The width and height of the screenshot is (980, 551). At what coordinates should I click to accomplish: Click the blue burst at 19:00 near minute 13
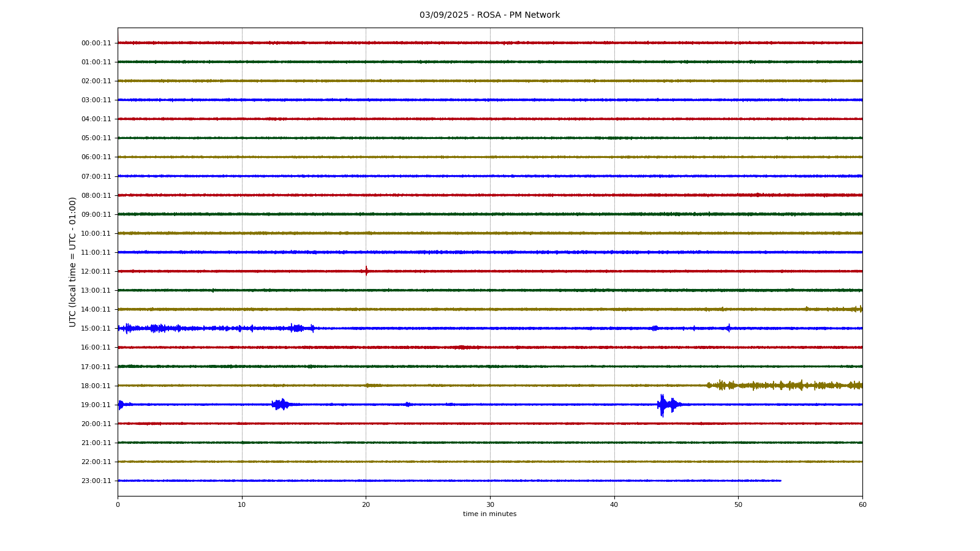[x=281, y=404]
